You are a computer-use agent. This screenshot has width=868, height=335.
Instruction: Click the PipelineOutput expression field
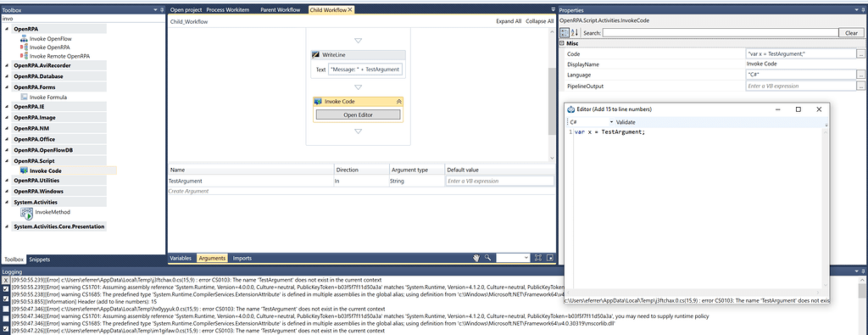800,86
